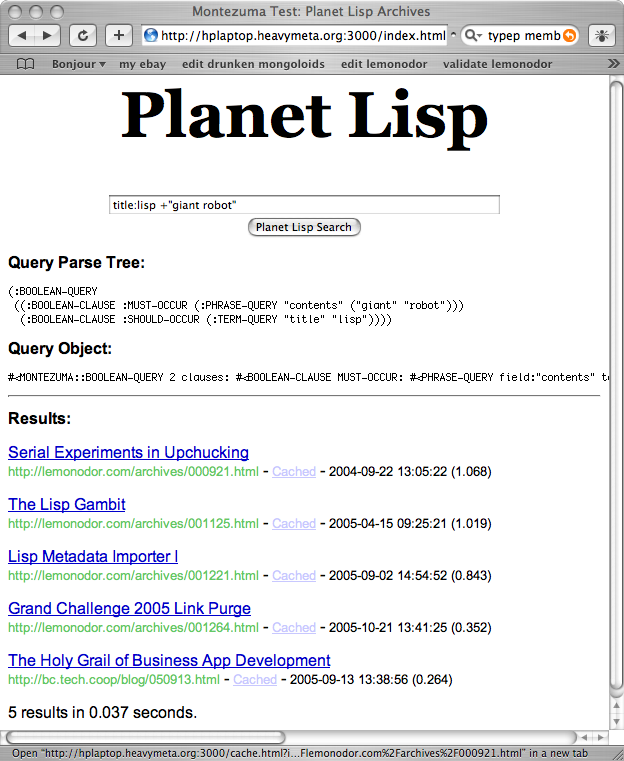Click the globe site icon in address bar

pyautogui.click(x=151, y=35)
